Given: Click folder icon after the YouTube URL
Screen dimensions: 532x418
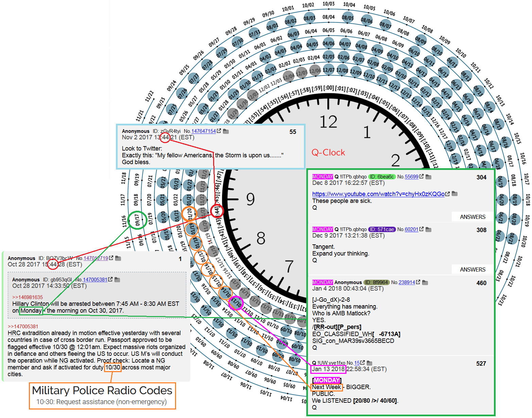Looking at the screenshot, I should pos(454,194).
